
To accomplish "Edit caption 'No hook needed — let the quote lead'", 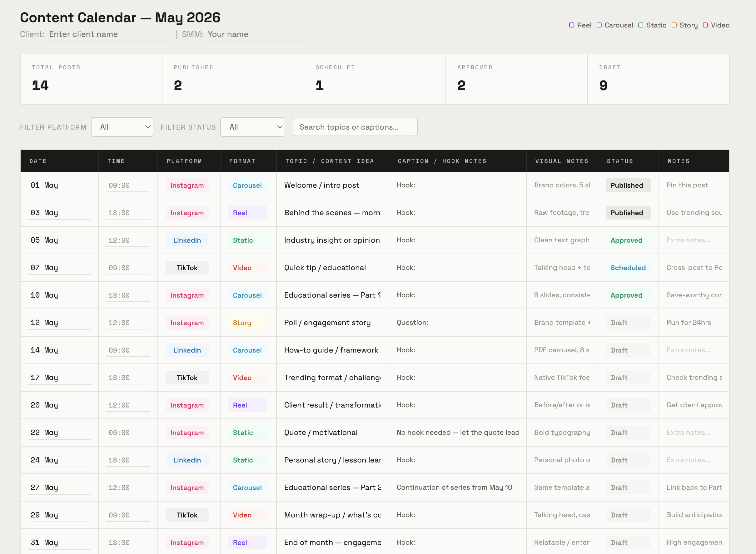I will (x=457, y=433).
